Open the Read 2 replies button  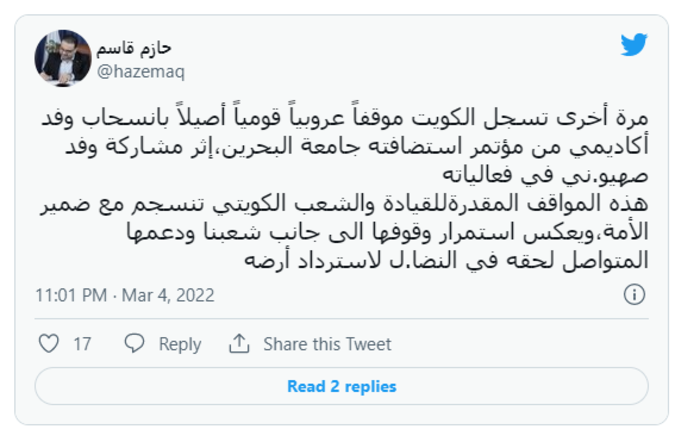click(342, 386)
